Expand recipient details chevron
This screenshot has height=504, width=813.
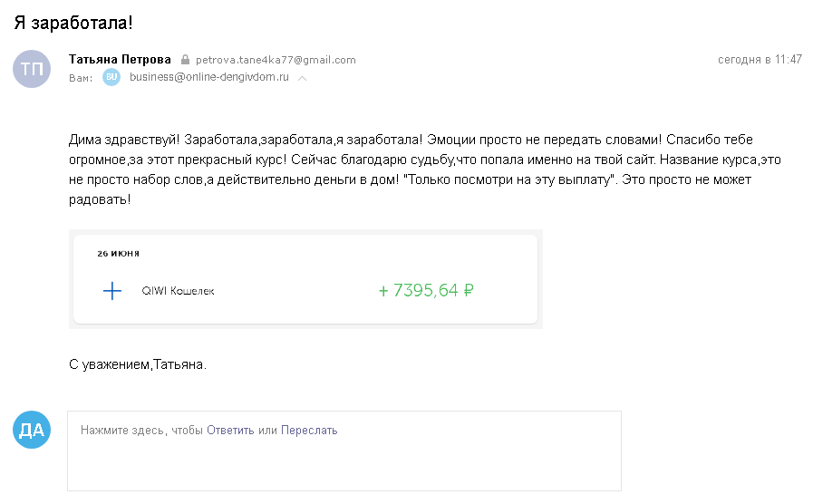tap(303, 78)
